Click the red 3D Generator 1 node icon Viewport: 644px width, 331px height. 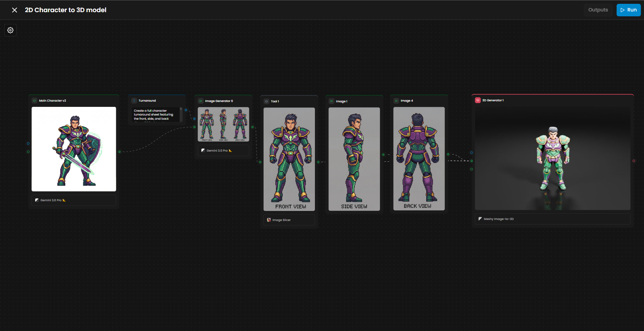point(478,100)
